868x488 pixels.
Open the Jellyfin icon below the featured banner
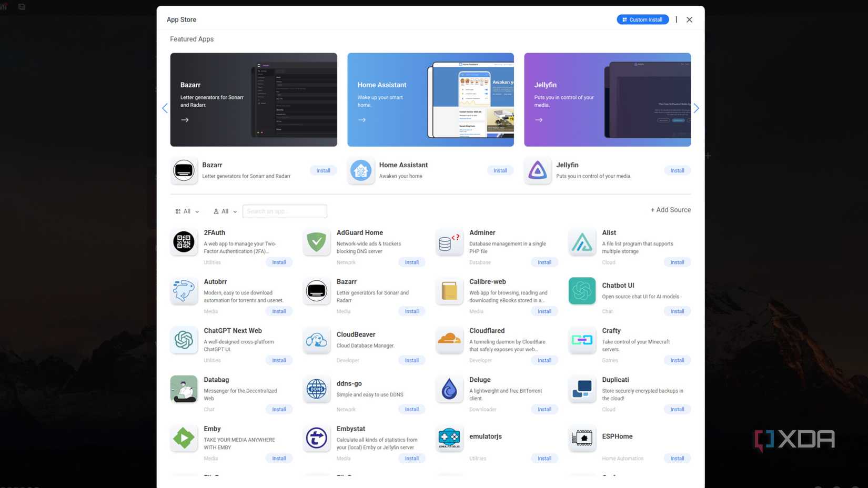[538, 170]
